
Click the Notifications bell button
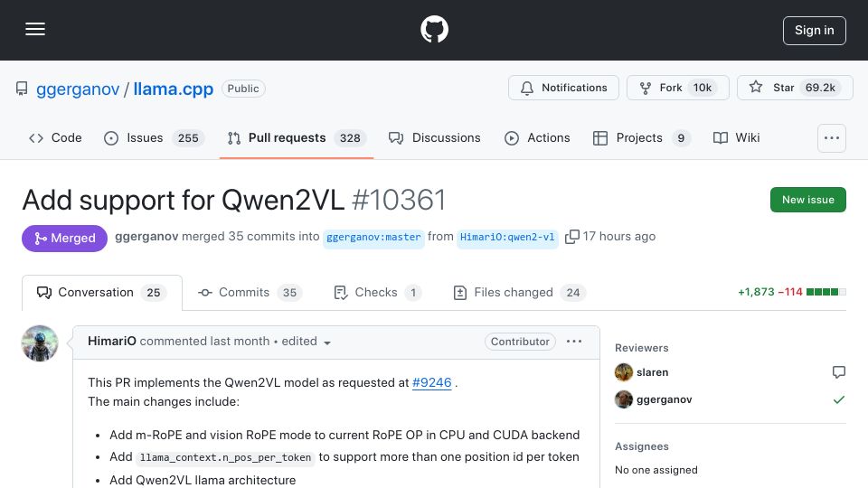pyautogui.click(x=563, y=88)
